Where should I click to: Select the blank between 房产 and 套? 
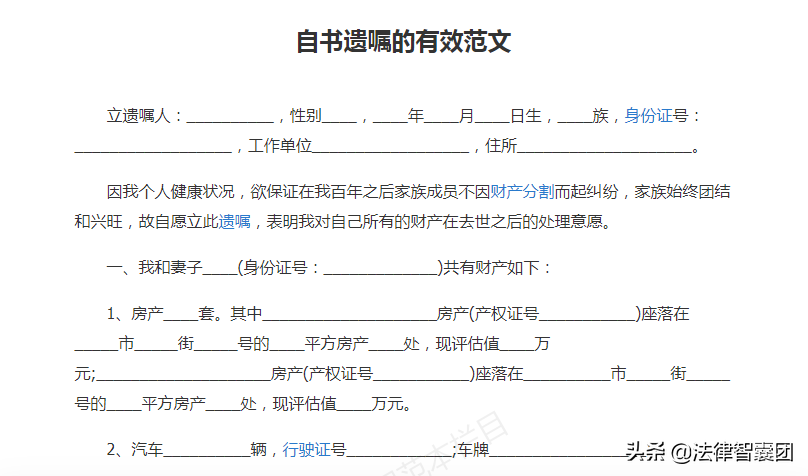181,315
